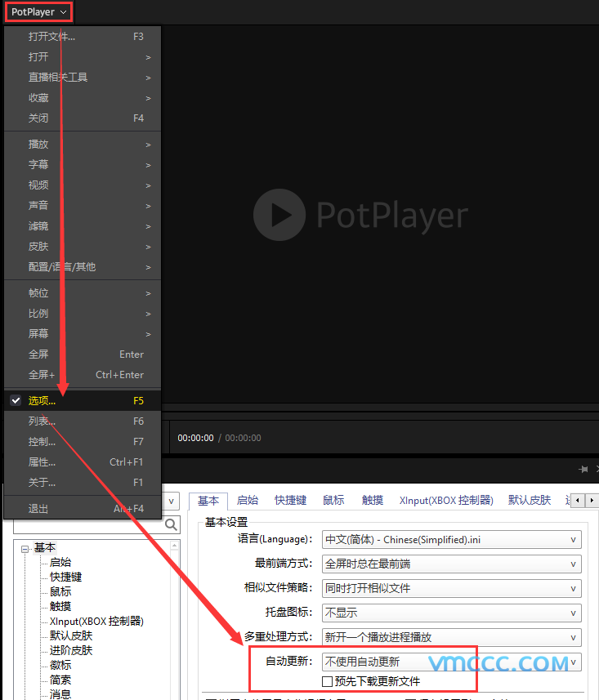Expand the 比例 submenu
This screenshot has width=599, height=700.
[83, 314]
